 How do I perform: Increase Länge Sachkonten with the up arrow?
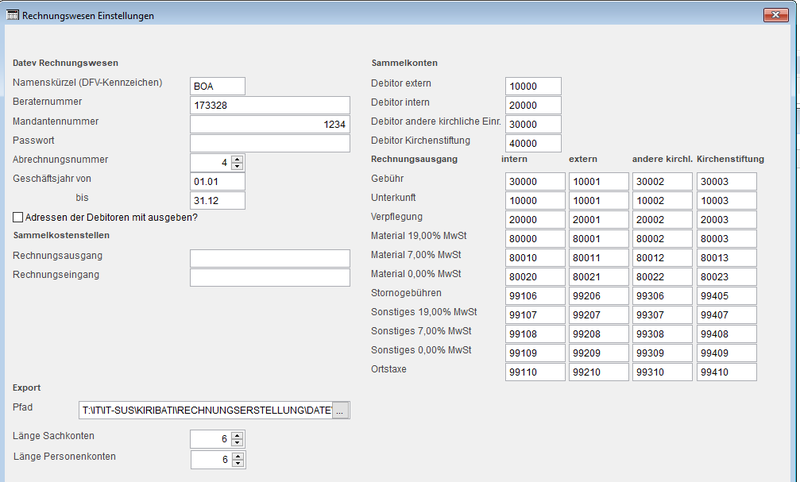237,436
